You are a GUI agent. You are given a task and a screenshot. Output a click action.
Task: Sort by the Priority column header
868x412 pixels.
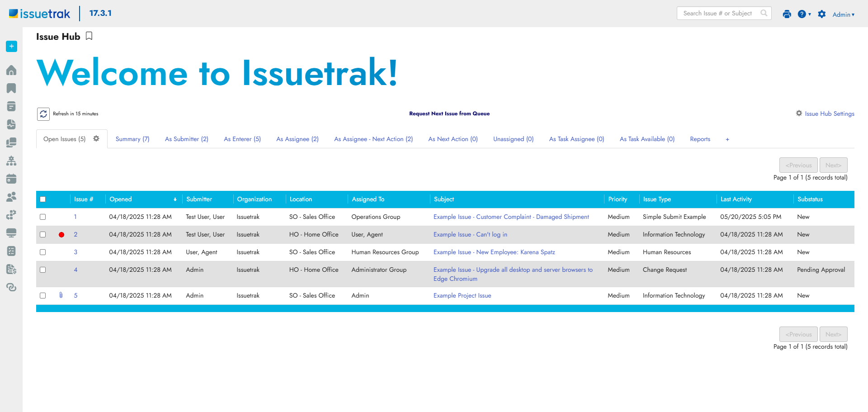618,199
